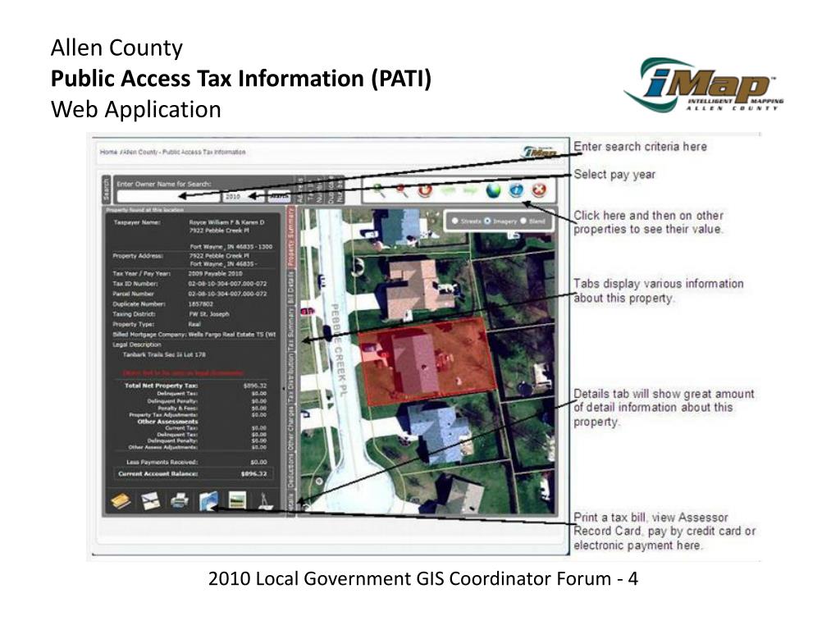This screenshot has height=630, width=840.
Task: Click 'Tanbark Trails Sec Ii Lot 178' legal description
Action: point(164,354)
